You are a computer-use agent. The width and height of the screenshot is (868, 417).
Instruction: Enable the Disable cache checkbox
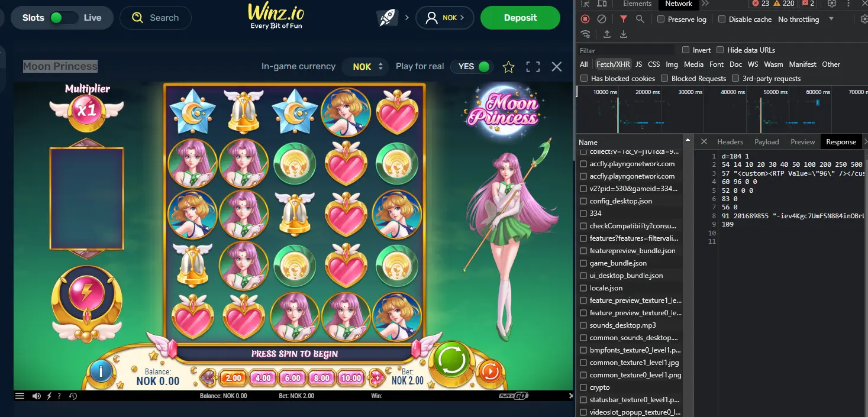(x=722, y=20)
